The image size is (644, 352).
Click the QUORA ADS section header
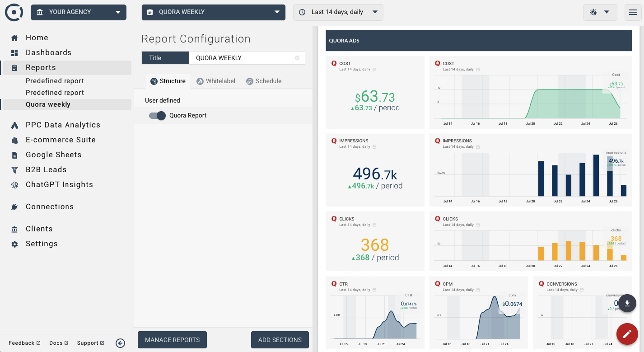coord(479,41)
